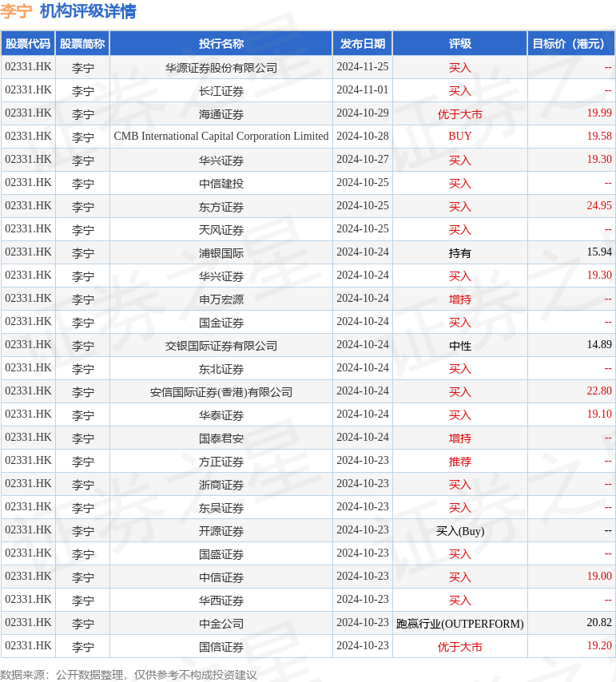This screenshot has width=616, height=682.
Task: Select CMB International Capital Corporation Limited cell
Action: click(221, 136)
